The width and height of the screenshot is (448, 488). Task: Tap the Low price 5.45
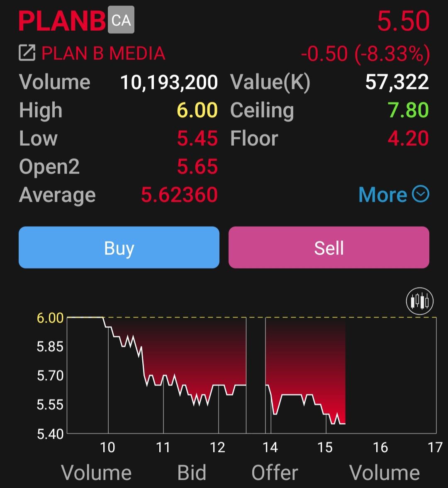[197, 139]
